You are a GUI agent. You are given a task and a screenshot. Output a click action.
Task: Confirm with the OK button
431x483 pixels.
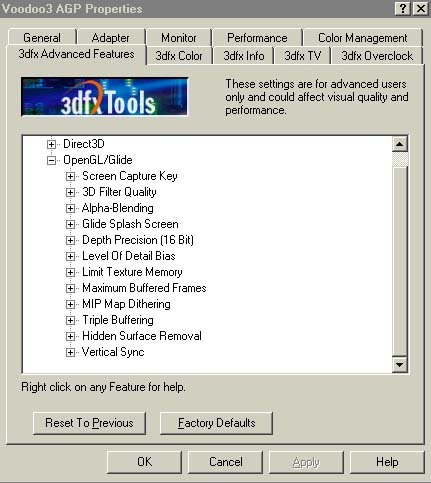[x=144, y=462]
